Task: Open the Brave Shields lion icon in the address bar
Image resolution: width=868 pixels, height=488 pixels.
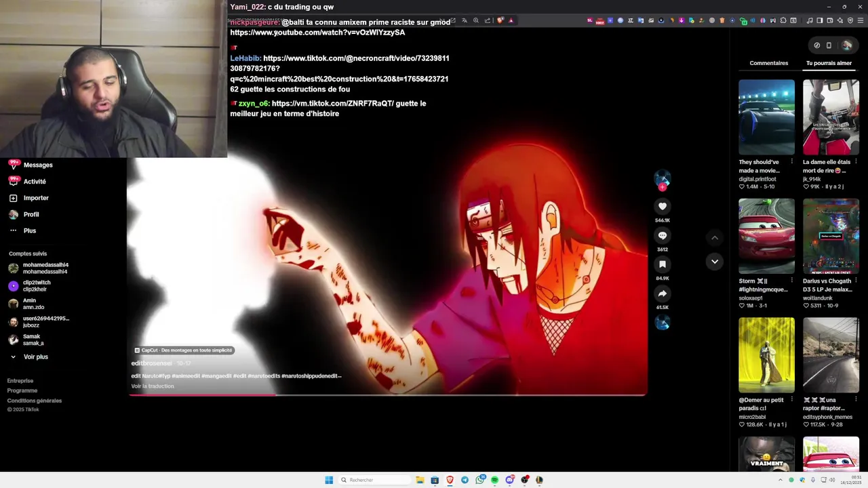Action: click(x=500, y=20)
